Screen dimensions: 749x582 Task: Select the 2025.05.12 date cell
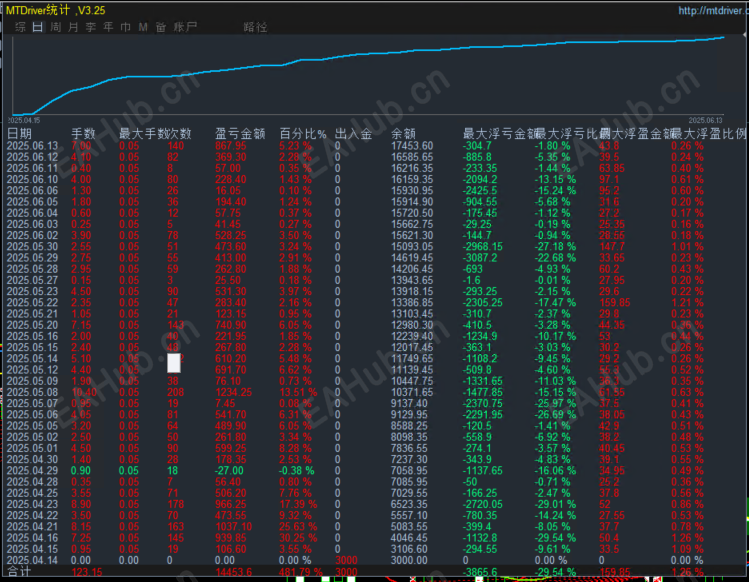(x=32, y=370)
